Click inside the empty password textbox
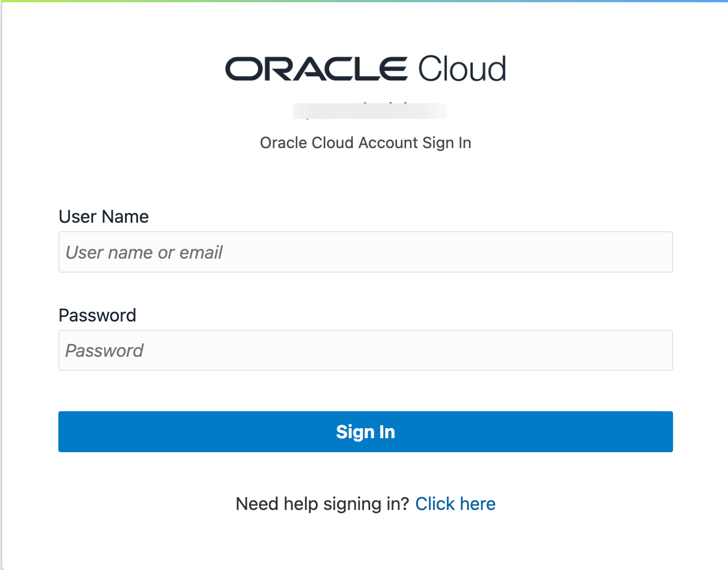The width and height of the screenshot is (728, 570). click(365, 351)
